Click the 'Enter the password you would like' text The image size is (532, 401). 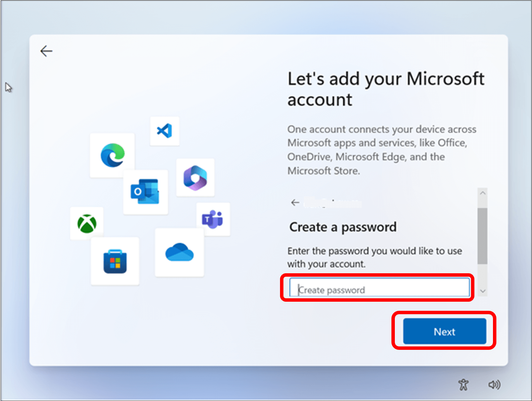click(375, 257)
